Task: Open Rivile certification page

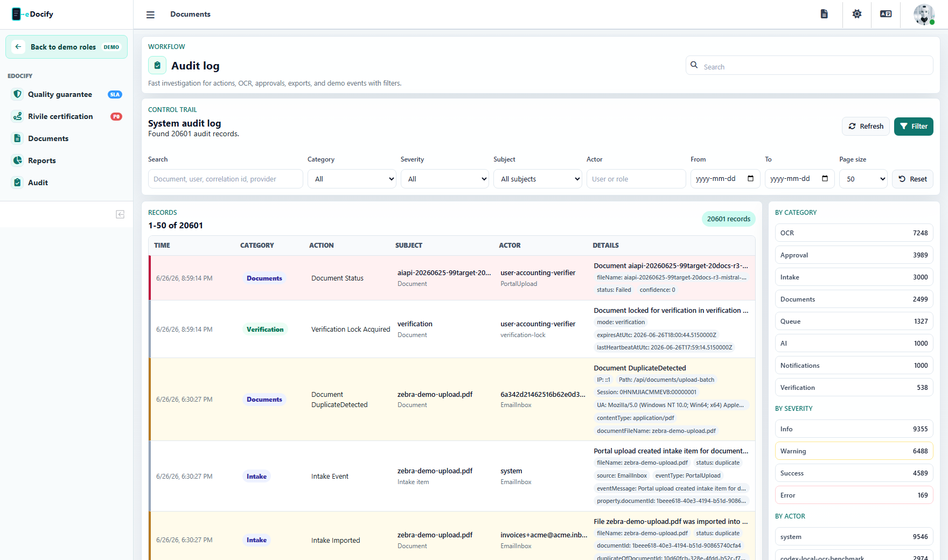Action: [67, 116]
